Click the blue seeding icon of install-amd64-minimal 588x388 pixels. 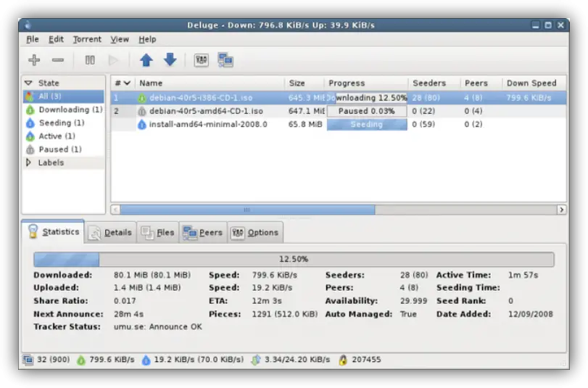[x=142, y=125]
